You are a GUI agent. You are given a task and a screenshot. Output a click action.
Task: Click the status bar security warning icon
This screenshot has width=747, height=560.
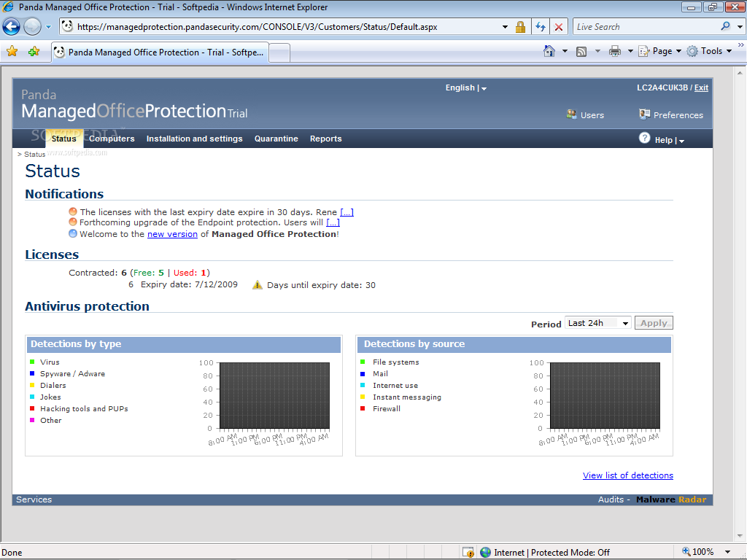tap(468, 553)
